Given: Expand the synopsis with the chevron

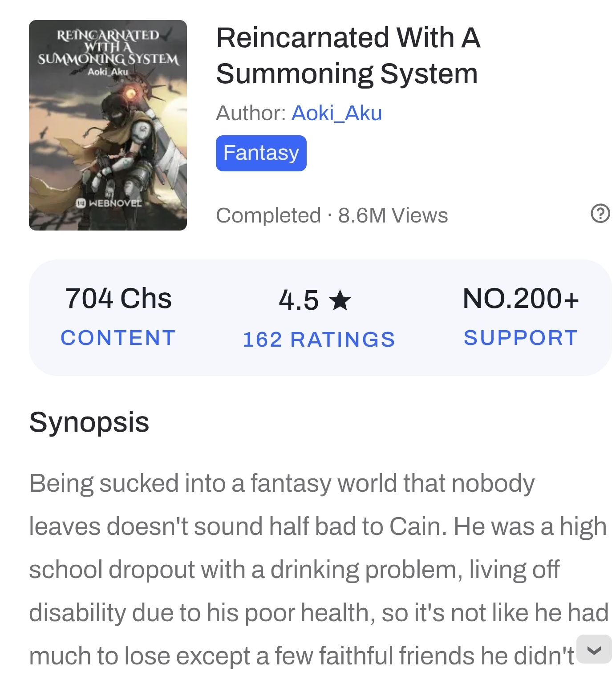Looking at the screenshot, I should point(594,649).
